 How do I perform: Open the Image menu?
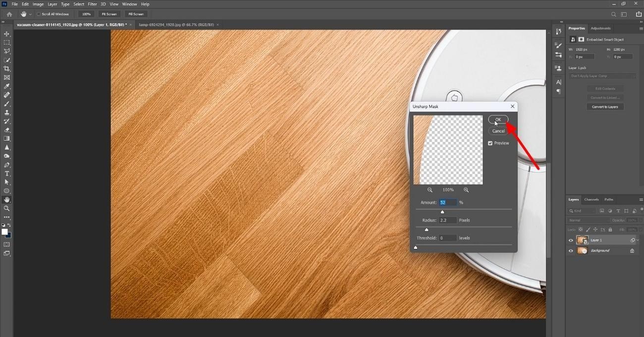point(38,4)
